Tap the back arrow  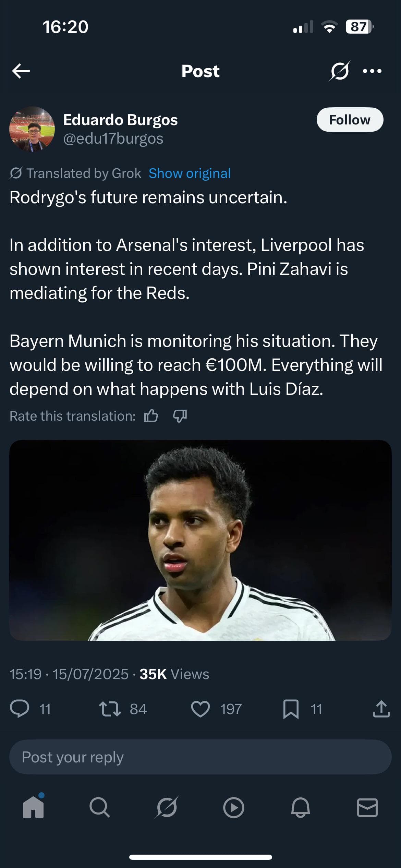pyautogui.click(x=21, y=71)
